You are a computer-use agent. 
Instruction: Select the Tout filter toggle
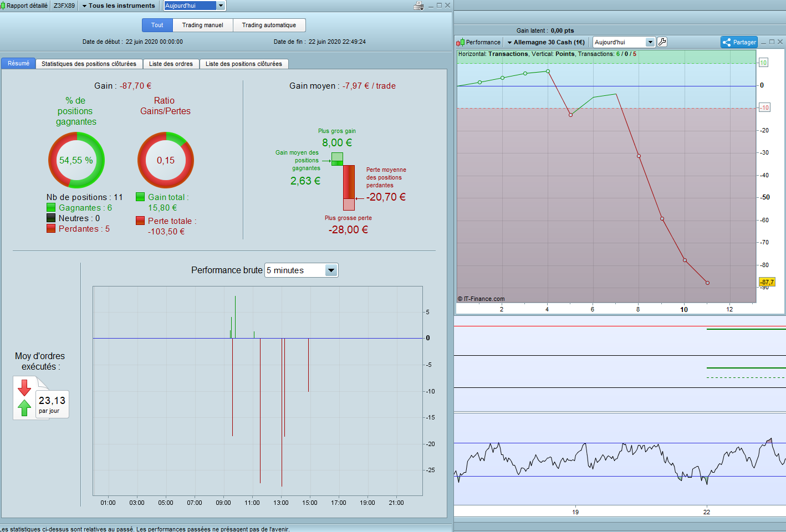(x=157, y=25)
